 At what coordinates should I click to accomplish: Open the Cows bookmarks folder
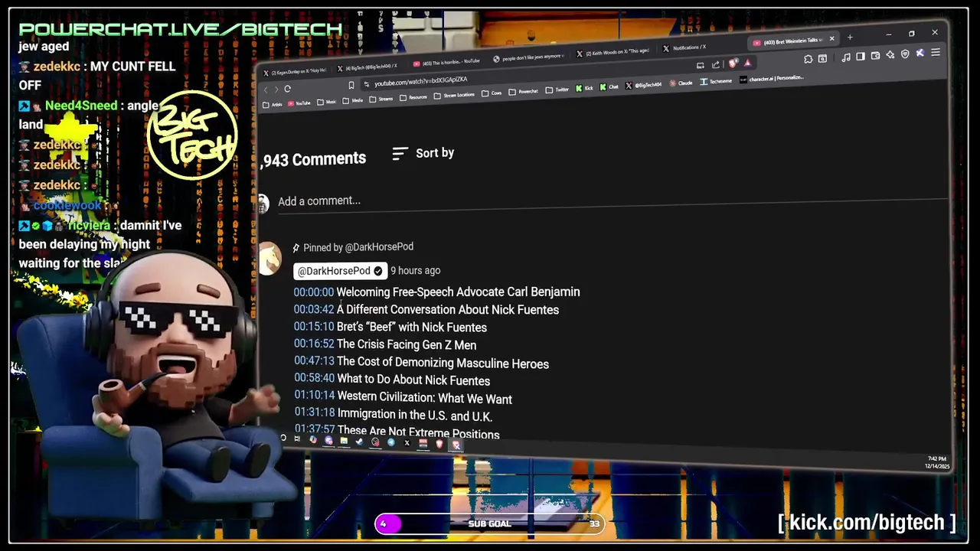pos(492,93)
